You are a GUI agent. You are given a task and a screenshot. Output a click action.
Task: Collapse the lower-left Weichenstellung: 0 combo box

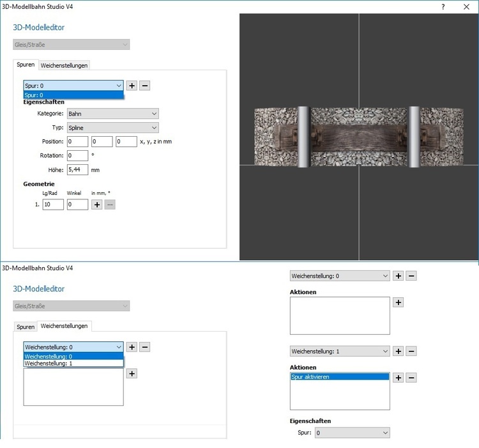73,347
